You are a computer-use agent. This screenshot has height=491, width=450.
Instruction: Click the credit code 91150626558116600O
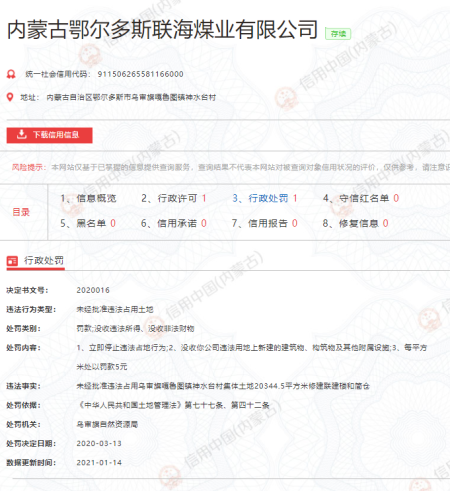click(140, 74)
